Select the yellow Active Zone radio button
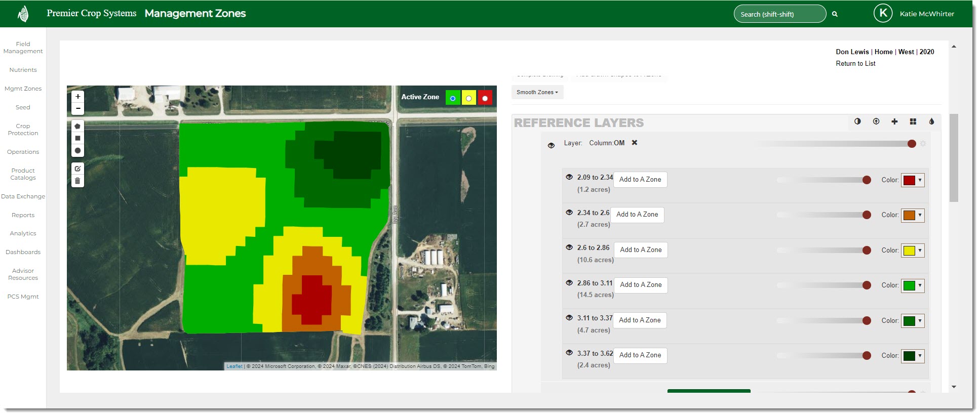 pyautogui.click(x=469, y=98)
